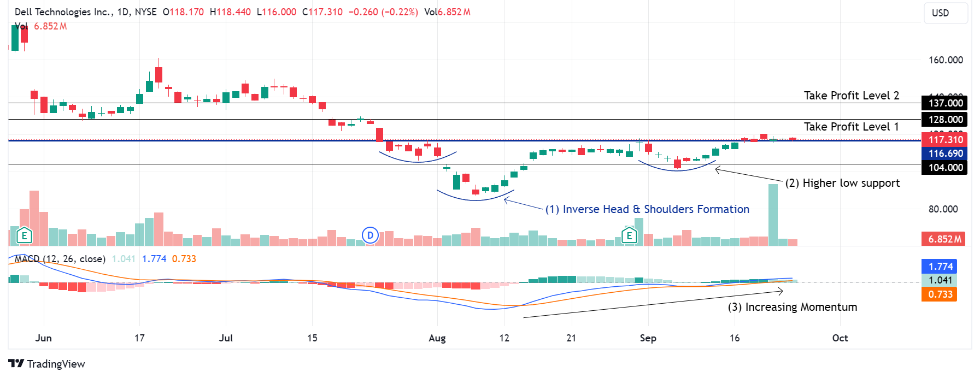The height and width of the screenshot is (378, 980).
Task: Click the Sep date on the time axis
Action: pyautogui.click(x=648, y=338)
